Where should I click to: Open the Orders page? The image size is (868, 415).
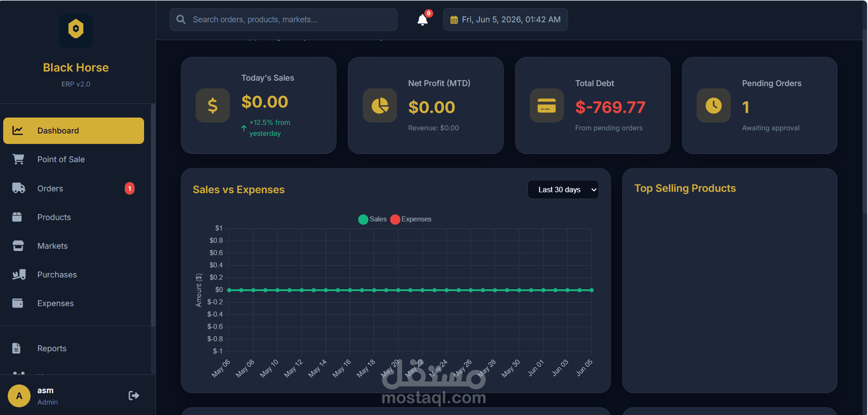[73, 188]
